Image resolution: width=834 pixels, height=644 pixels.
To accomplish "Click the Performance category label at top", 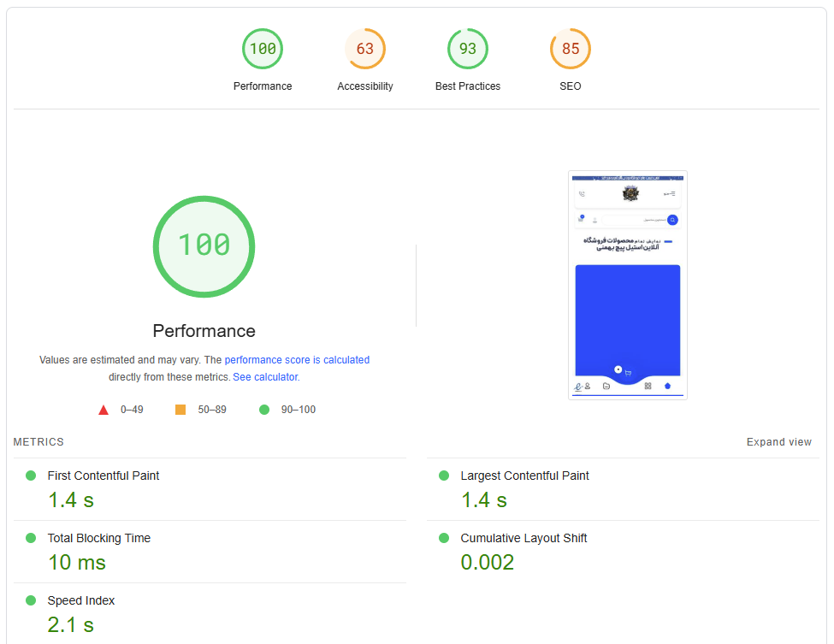I will pyautogui.click(x=263, y=86).
